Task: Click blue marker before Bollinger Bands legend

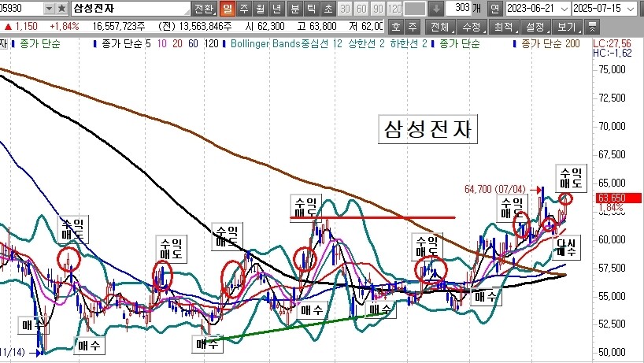Action: pos(224,43)
